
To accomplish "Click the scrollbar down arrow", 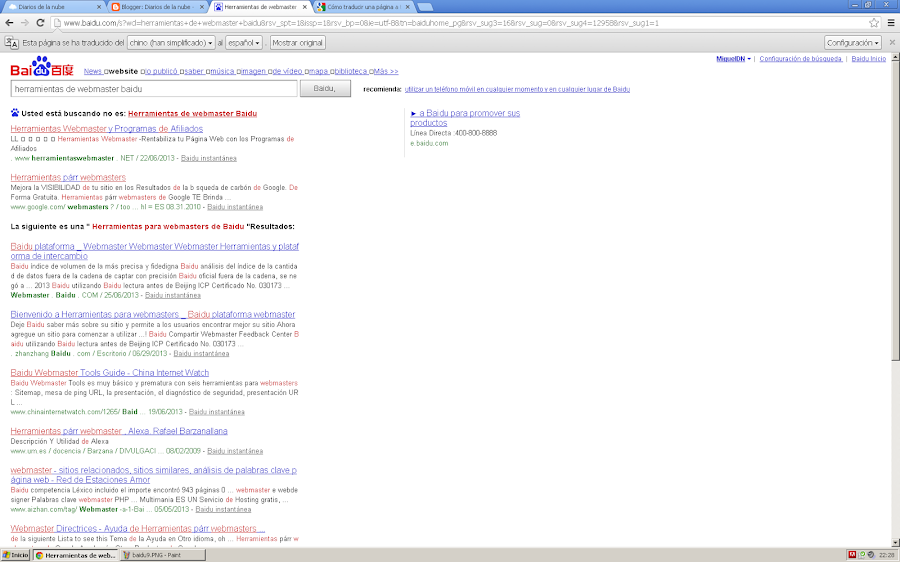I will [895, 542].
